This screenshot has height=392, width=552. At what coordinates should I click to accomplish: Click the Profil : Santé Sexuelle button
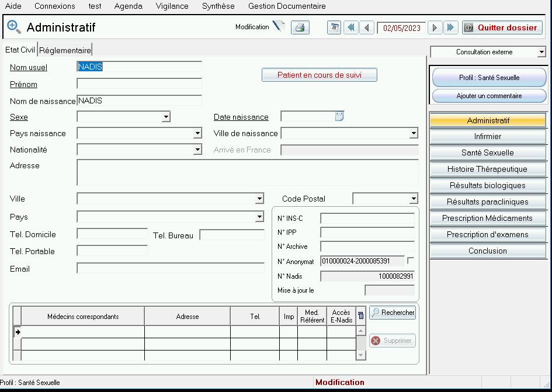coord(489,78)
